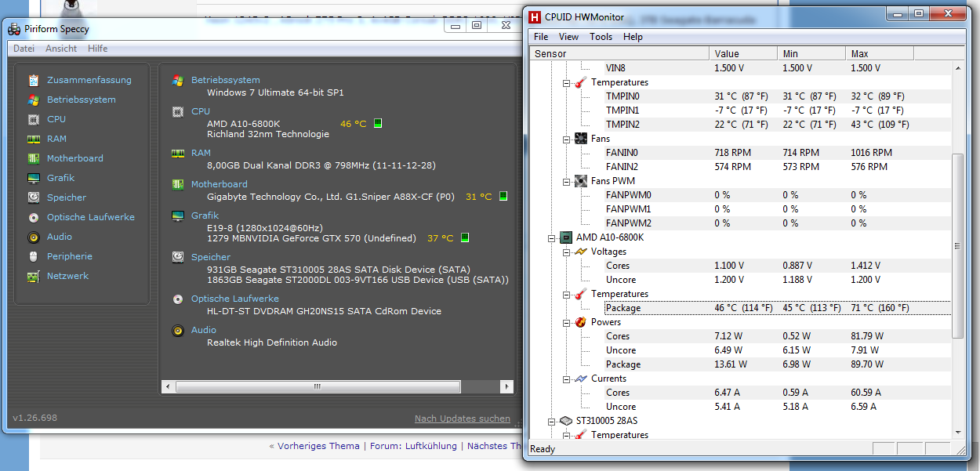Click the Min column header

tap(812, 54)
